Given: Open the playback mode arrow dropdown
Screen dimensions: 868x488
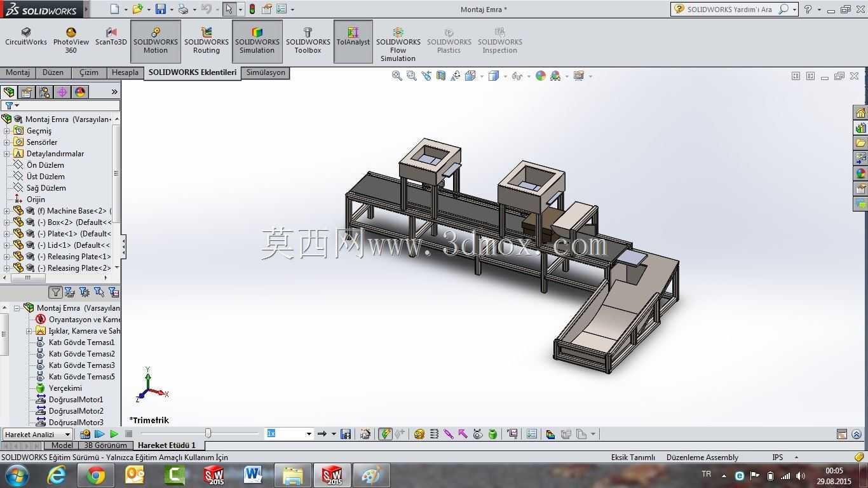Looking at the screenshot, I should point(333,434).
